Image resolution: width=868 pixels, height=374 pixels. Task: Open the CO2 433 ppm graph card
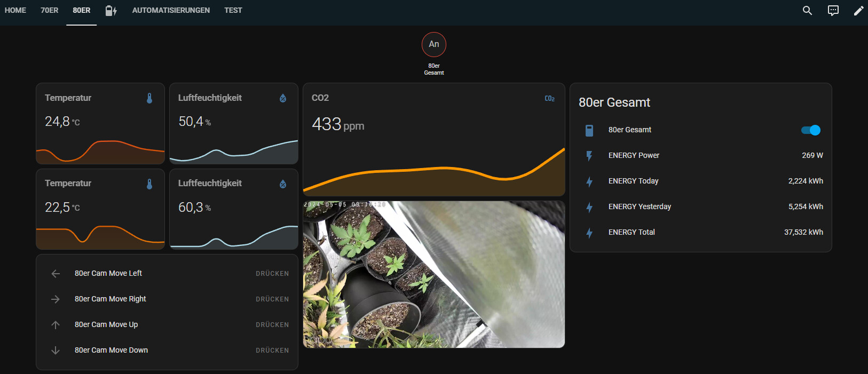click(x=433, y=140)
